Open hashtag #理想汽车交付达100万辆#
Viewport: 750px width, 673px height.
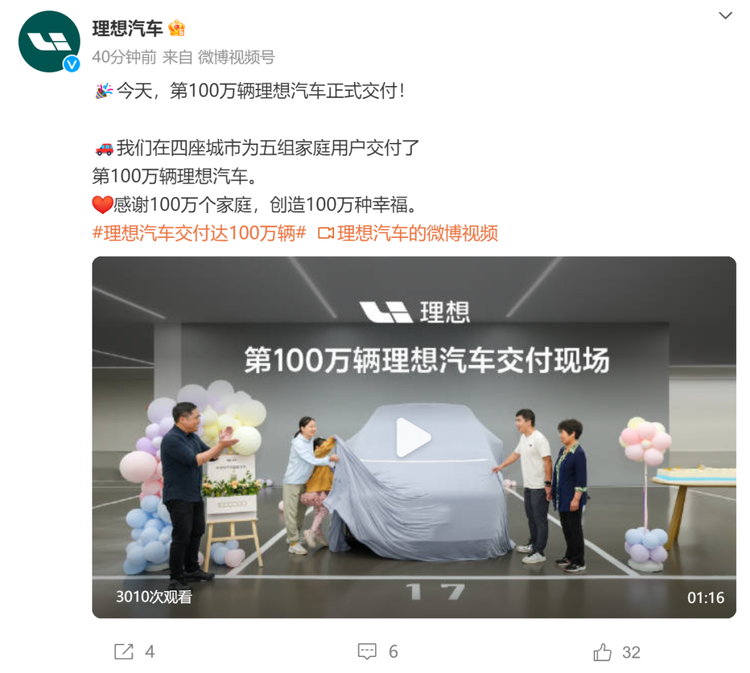click(199, 233)
